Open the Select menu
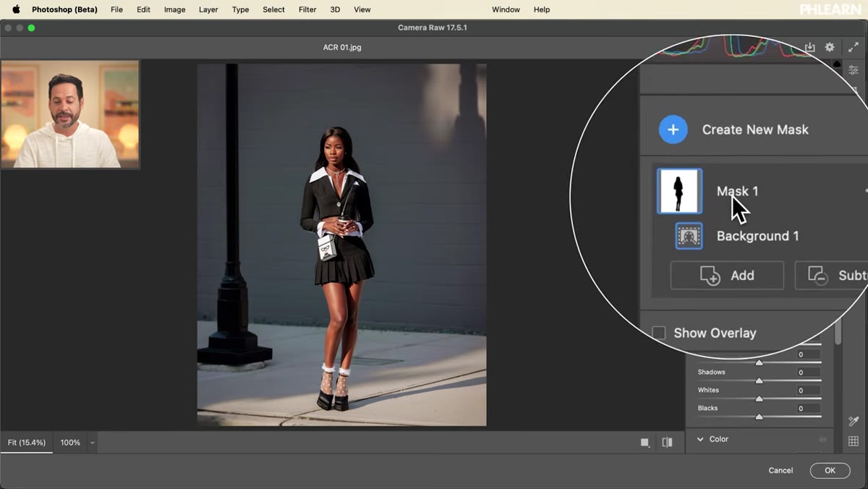The height and width of the screenshot is (489, 868). point(273,9)
